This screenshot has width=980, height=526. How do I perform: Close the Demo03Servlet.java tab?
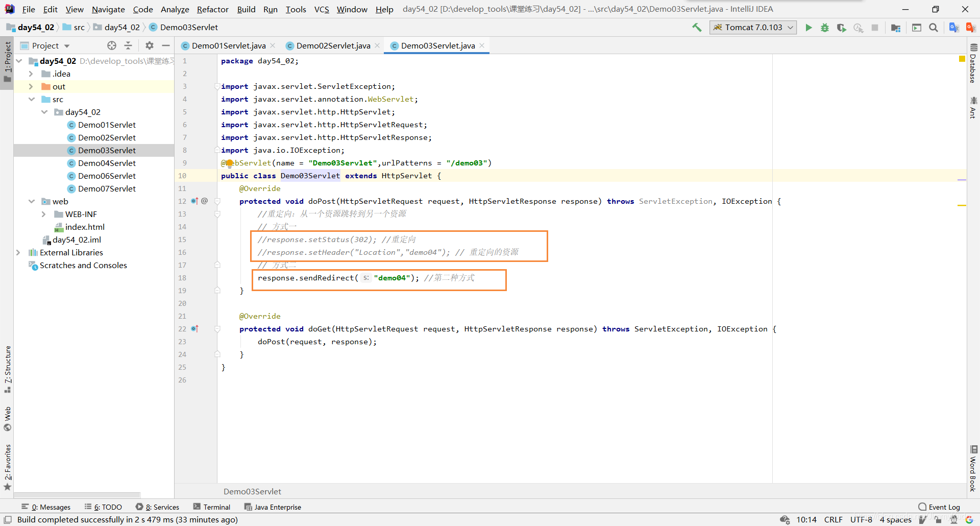click(482, 45)
